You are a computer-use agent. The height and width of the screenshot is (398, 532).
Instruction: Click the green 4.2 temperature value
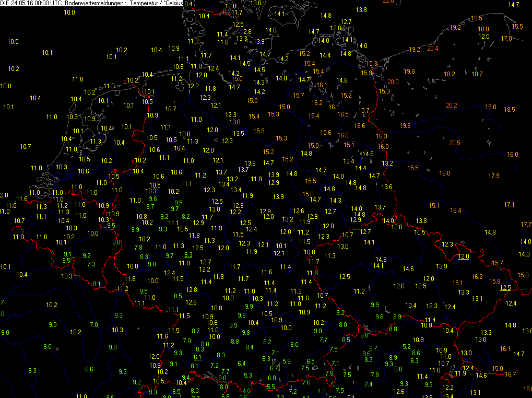pos(322,391)
